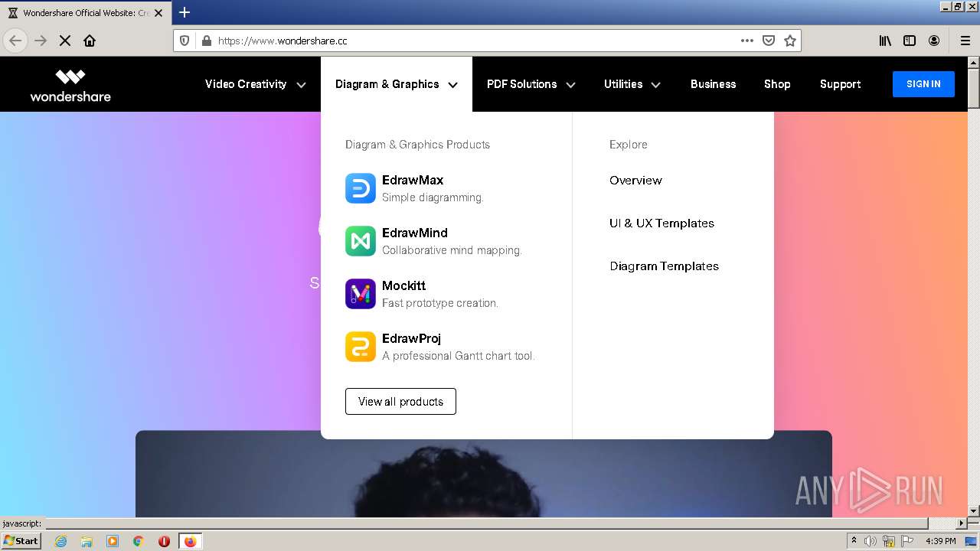This screenshot has height=551, width=980.
Task: Open the Firefox hamburger menu
Action: tap(965, 41)
